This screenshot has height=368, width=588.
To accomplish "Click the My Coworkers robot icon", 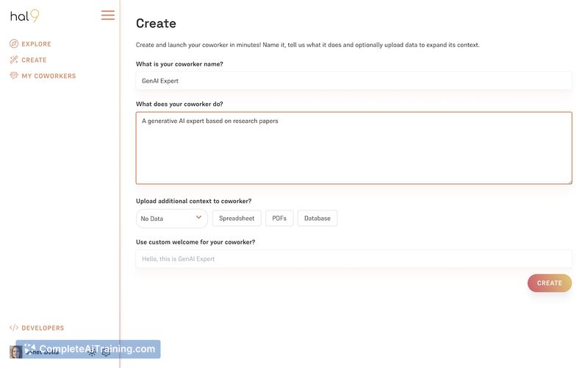I will pos(14,76).
